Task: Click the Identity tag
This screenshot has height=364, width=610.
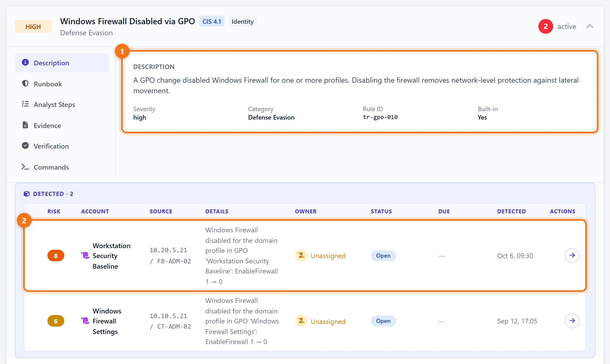Action: [x=243, y=21]
